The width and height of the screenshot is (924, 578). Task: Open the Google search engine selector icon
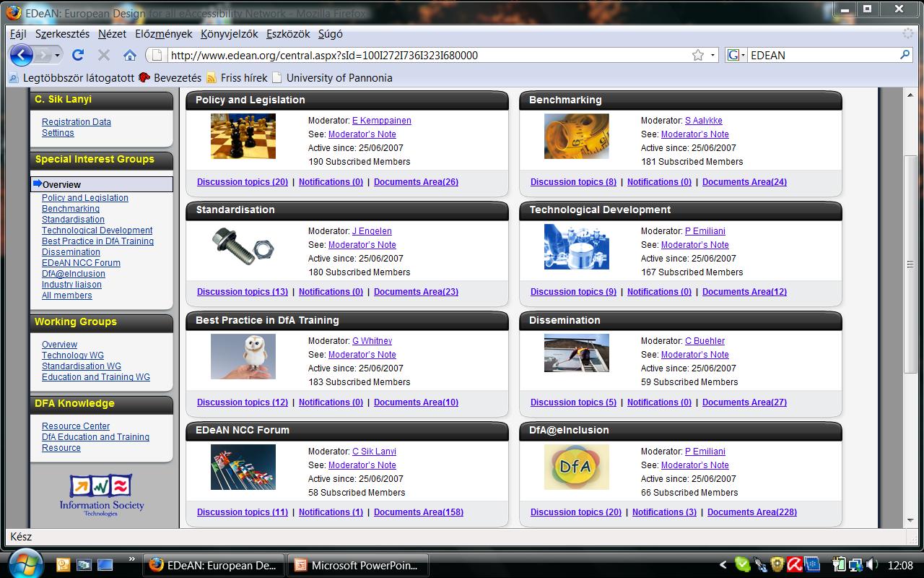point(736,55)
